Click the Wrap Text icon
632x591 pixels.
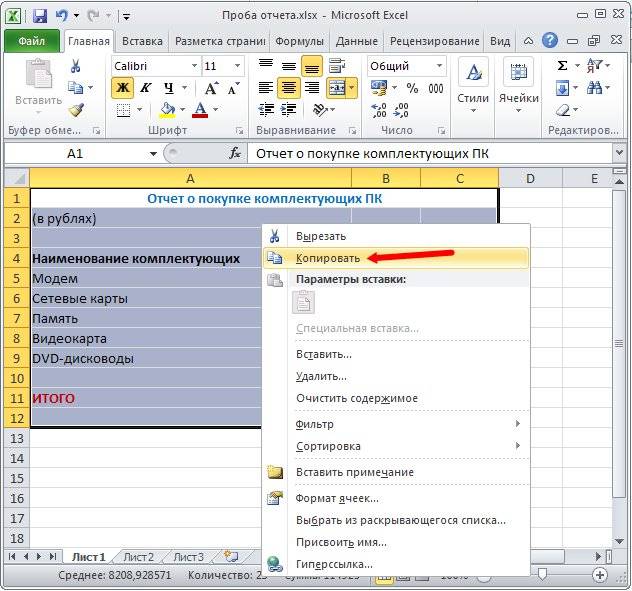coord(337,65)
